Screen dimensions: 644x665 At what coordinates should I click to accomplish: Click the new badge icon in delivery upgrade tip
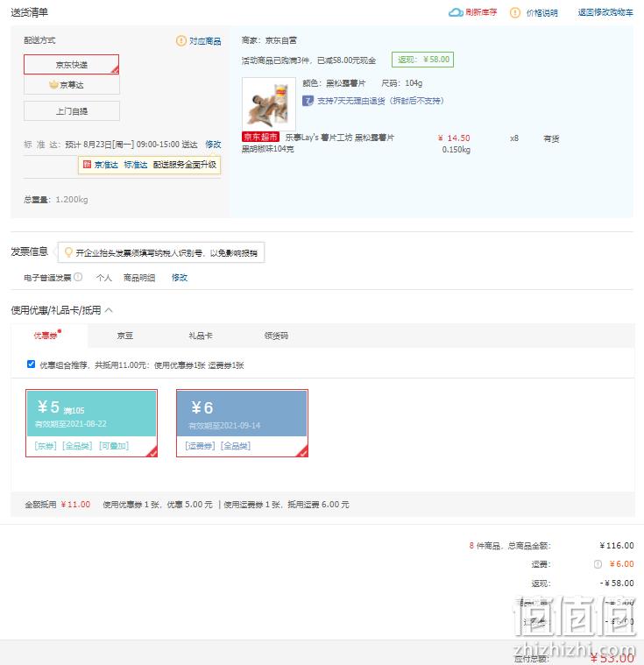[x=87, y=165]
